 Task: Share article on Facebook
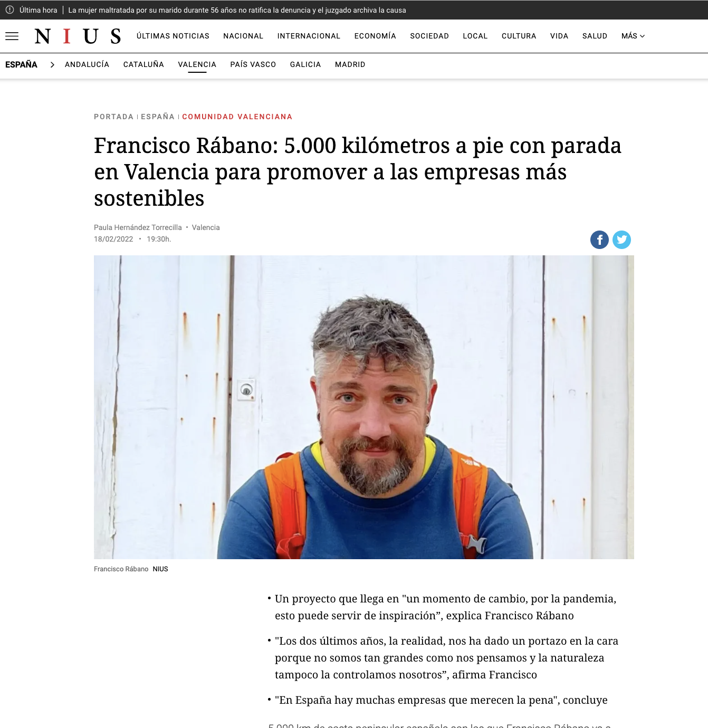599,240
